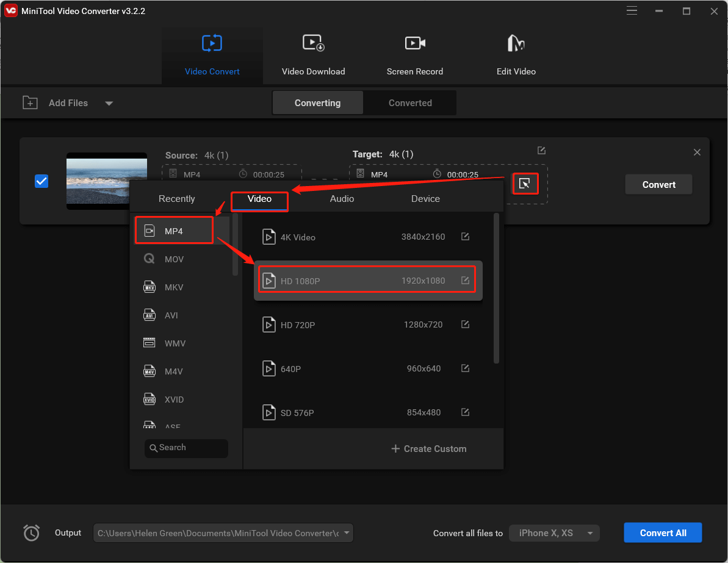The image size is (728, 563).
Task: Open the Audio format tab
Action: pos(342,199)
